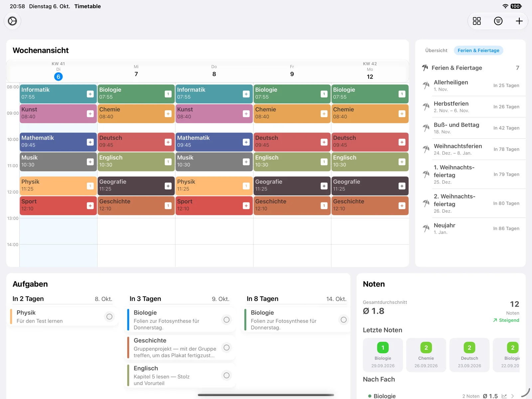Complete the Biologie task due 14. Okt.
Image resolution: width=532 pixels, height=399 pixels.
343,320
